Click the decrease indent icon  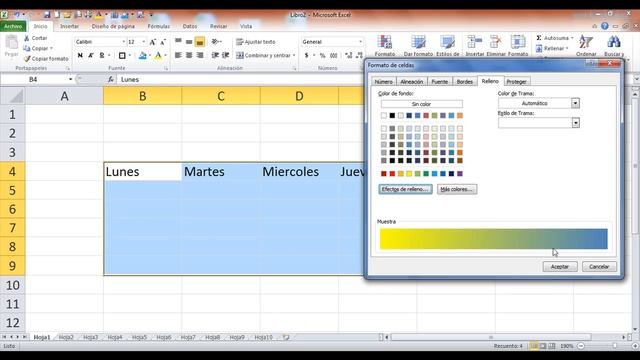coord(215,55)
